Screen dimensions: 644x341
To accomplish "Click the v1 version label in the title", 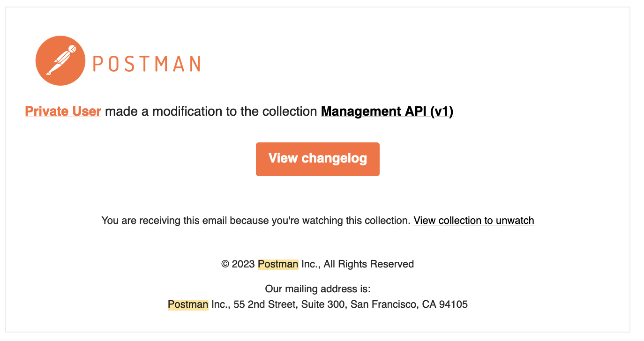I will [441, 111].
